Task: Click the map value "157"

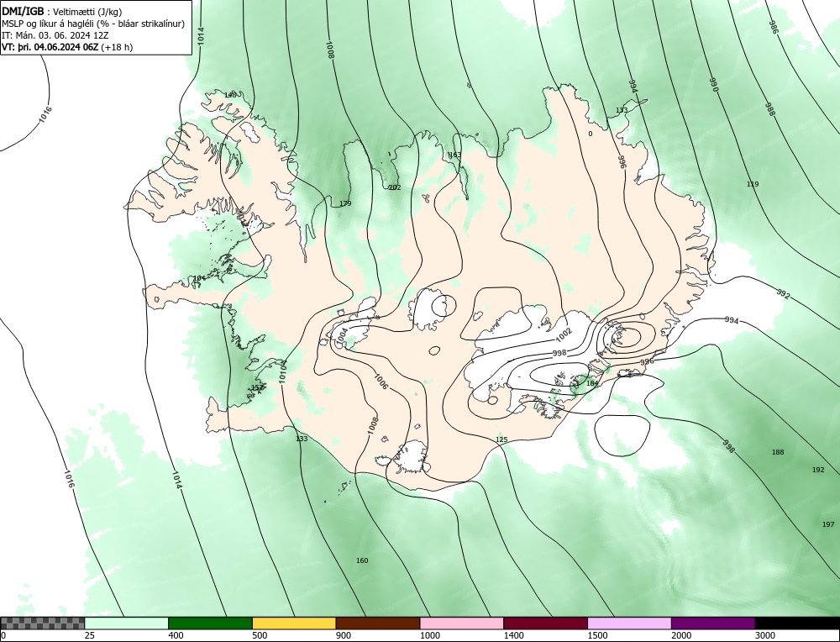Action: pos(257,387)
